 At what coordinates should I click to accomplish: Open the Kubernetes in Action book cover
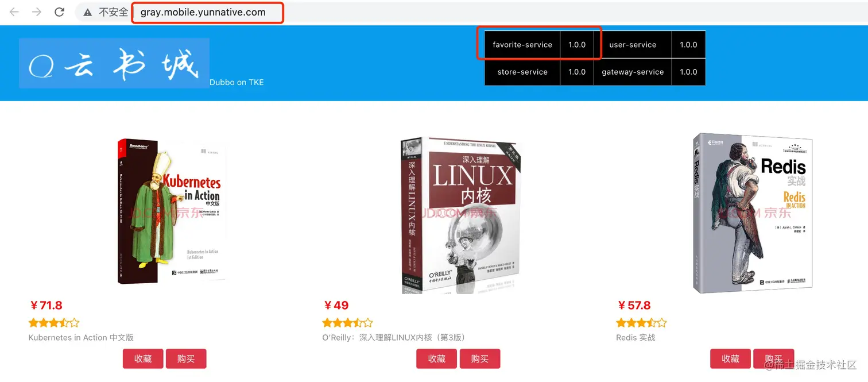(171, 211)
